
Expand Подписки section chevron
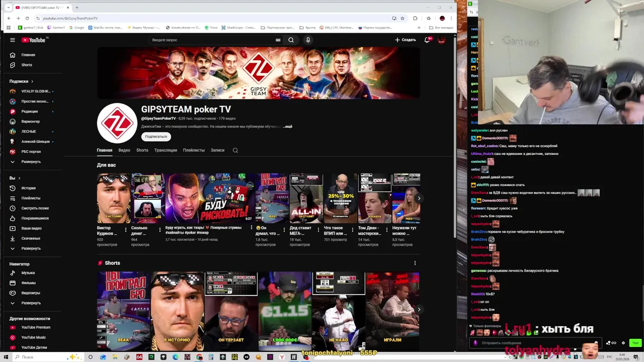pos(32,81)
